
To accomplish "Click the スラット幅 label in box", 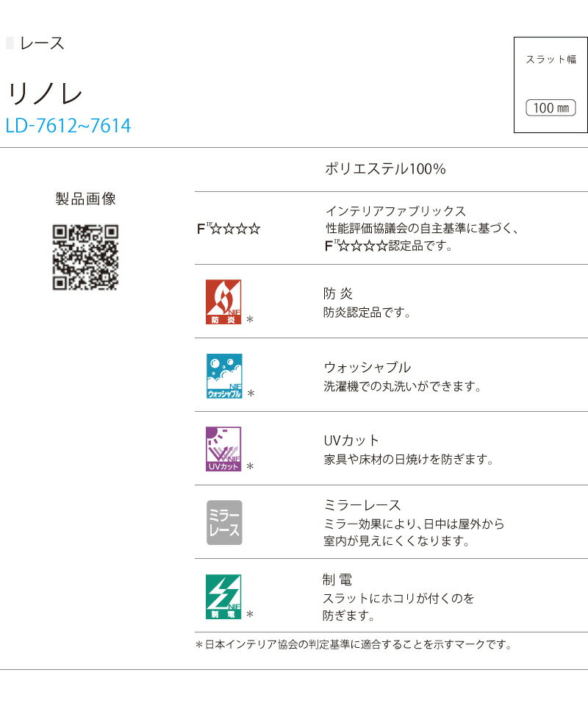I will coord(551,60).
